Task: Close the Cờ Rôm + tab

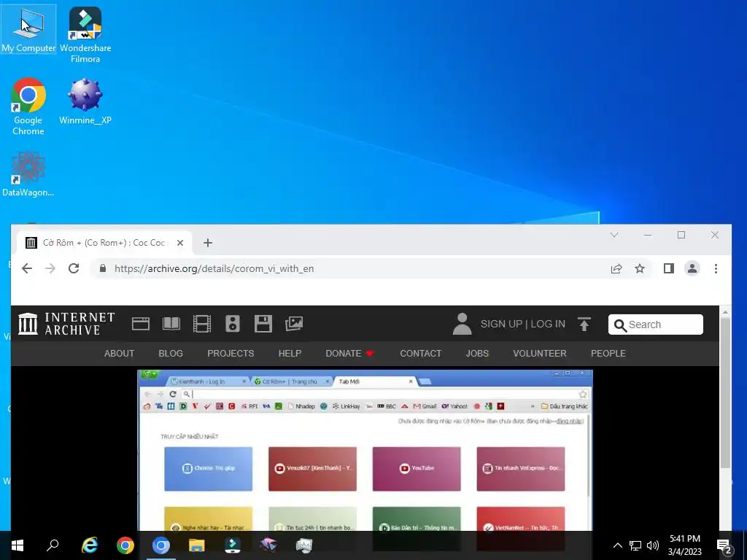Action: point(180,243)
